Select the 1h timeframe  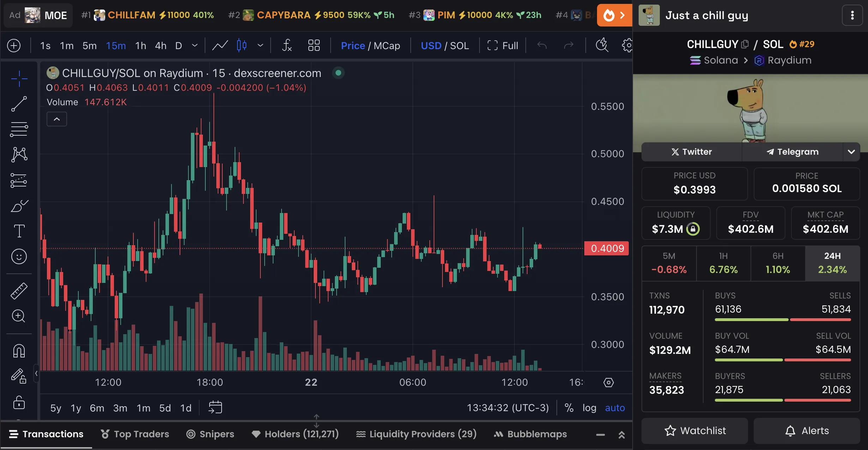[x=140, y=46]
